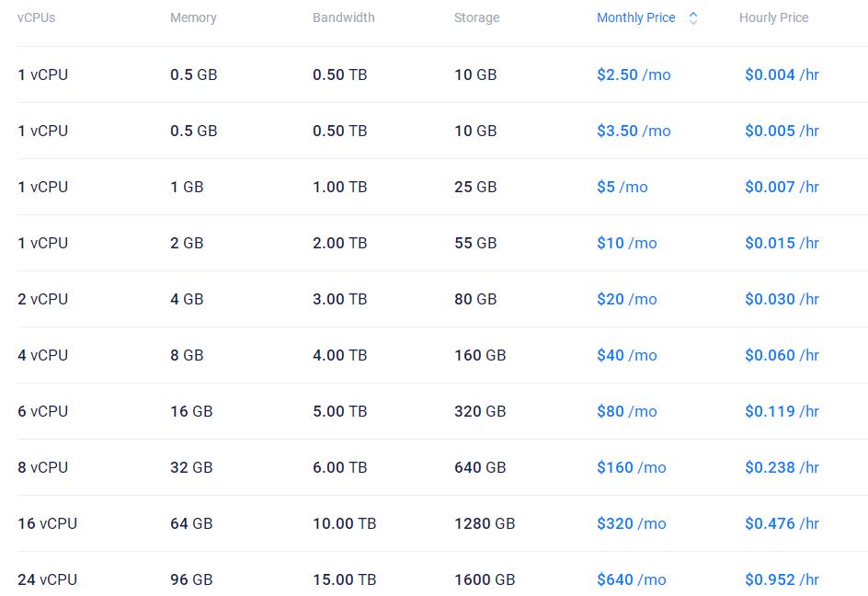Select the $160 /mo plan price
Image resolution: width=868 pixels, height=596 pixels.
pos(631,468)
